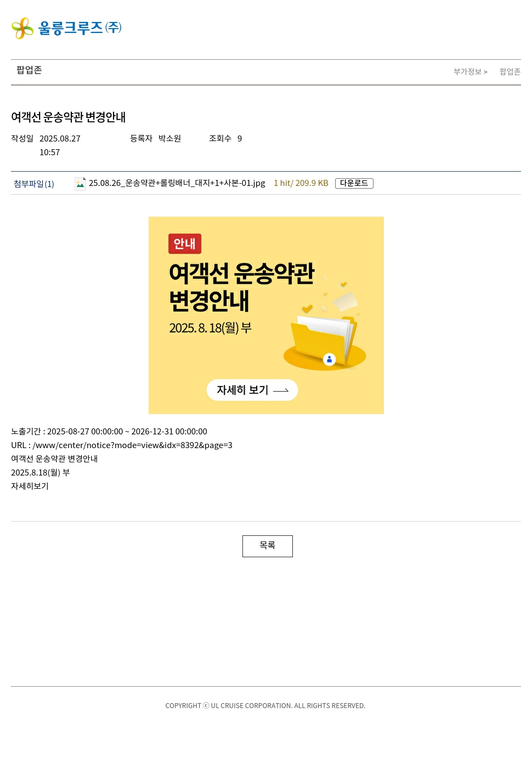
Task: Click the post title 여객선 운송약관 변경안내
Action: (69, 117)
